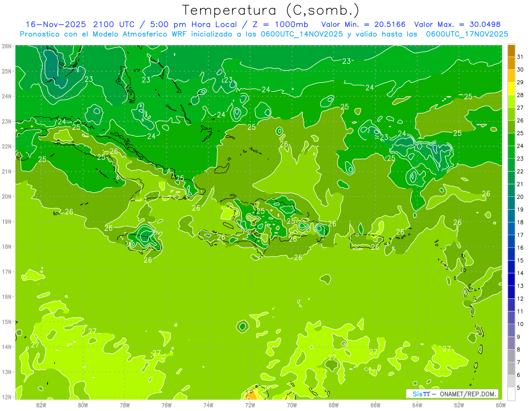Click the legend value 27
Viewport: 532px width, 411px height.
coord(520,108)
